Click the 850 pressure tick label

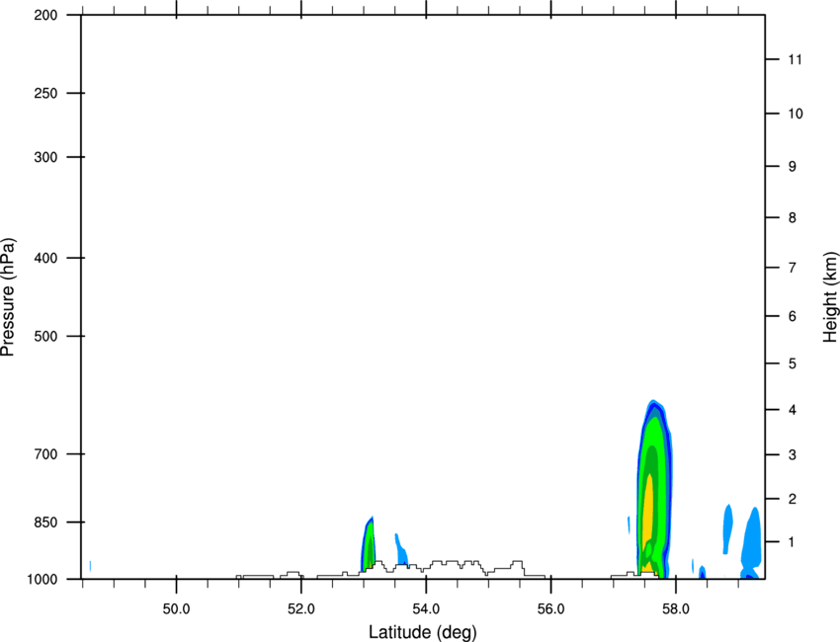point(45,522)
